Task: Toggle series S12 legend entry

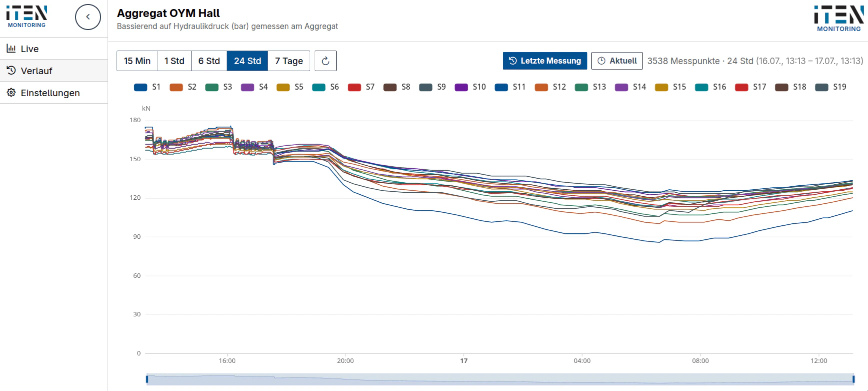Action: pyautogui.click(x=550, y=87)
